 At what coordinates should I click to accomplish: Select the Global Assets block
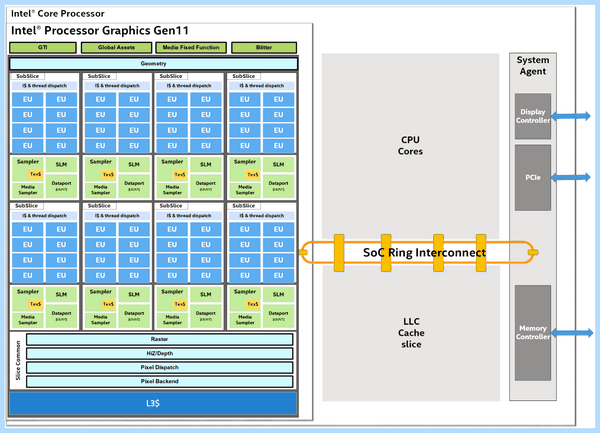coord(116,47)
